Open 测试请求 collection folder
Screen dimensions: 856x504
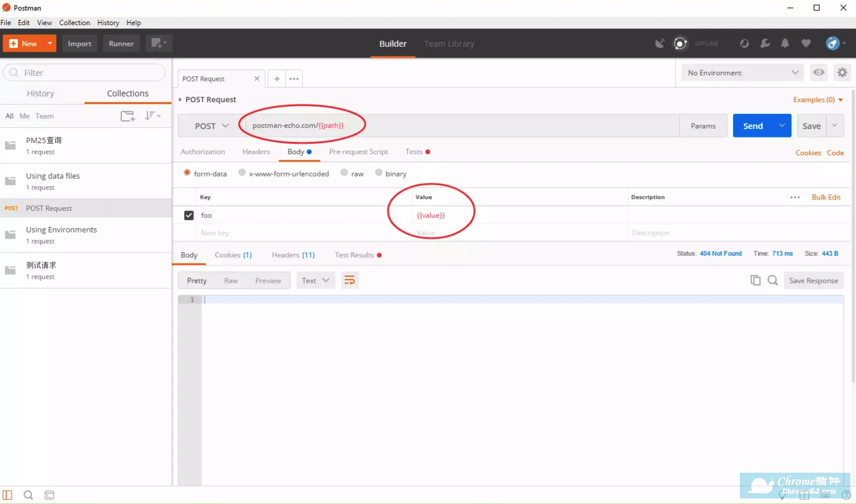pyautogui.click(x=85, y=270)
